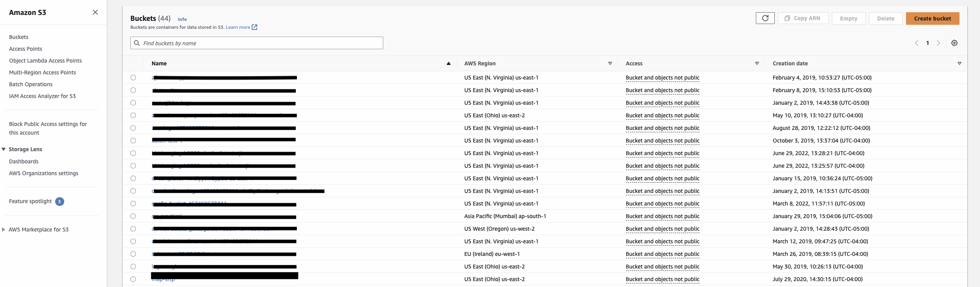Click the Copy ARN button
980x287 pixels.
point(803,18)
